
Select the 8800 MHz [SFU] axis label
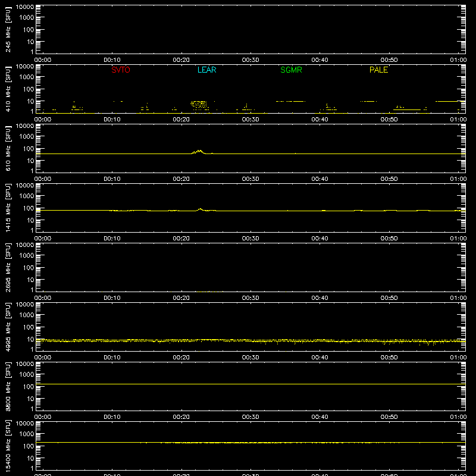point(8,386)
